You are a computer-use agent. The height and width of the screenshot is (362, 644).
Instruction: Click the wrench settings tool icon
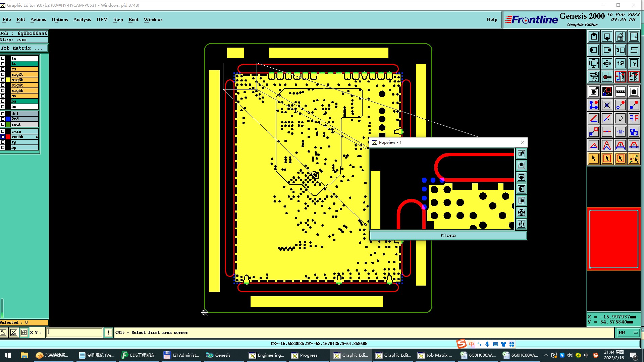(x=593, y=77)
